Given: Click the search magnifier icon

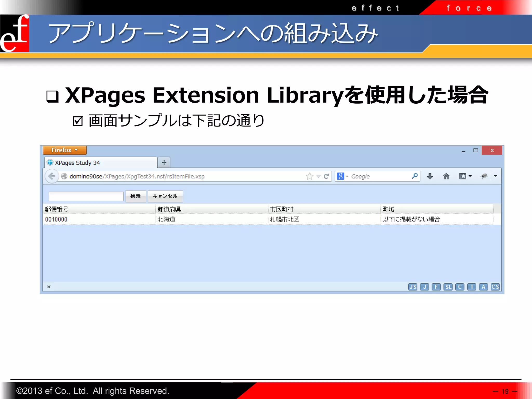Looking at the screenshot, I should click(x=415, y=176).
